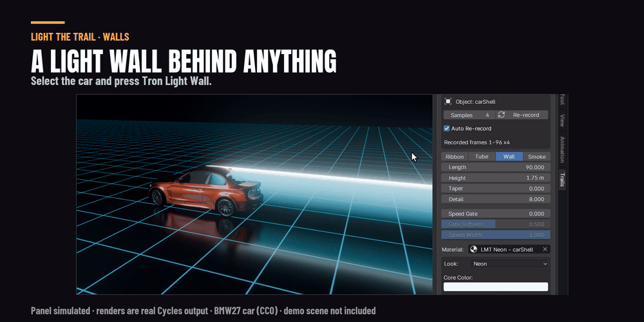Click the Samples value field

469,115
